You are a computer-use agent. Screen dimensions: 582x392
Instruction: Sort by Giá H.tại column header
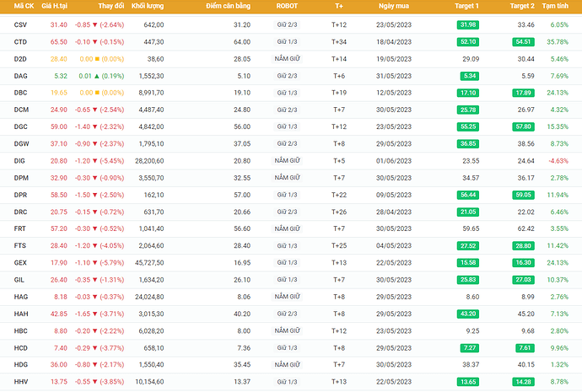[x=55, y=6]
